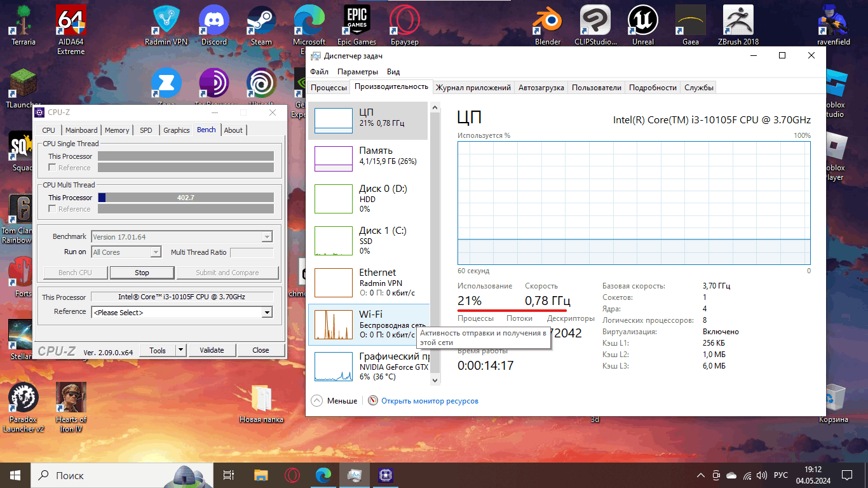Open Terraria desktop icon
The height and width of the screenshot is (488, 868).
point(24,25)
